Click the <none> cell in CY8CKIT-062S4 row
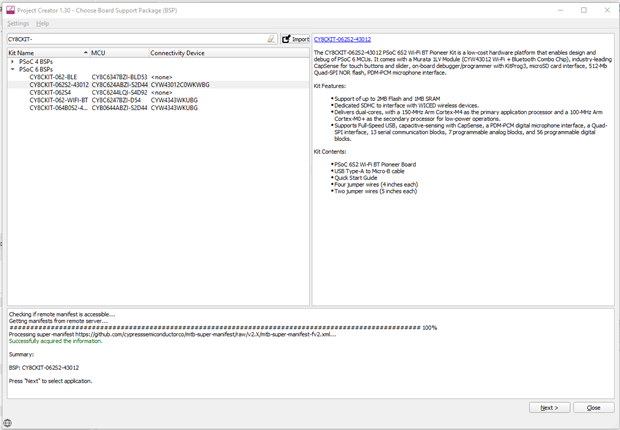 [162, 93]
